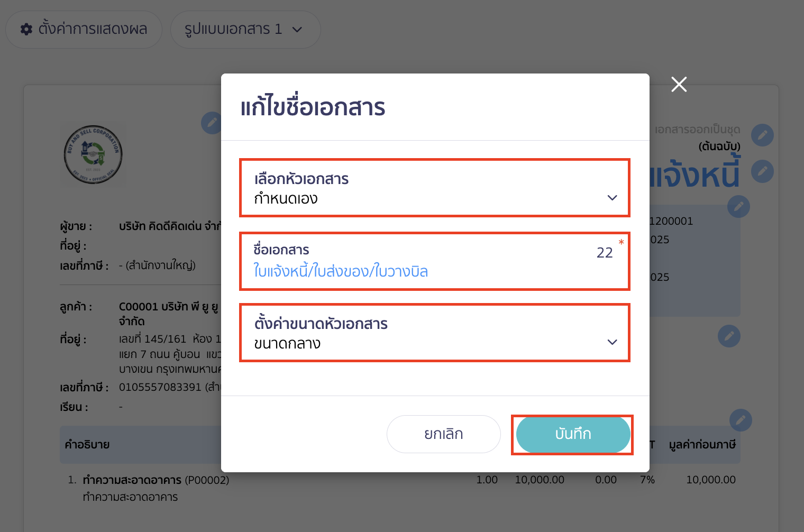This screenshot has height=532, width=804.
Task: Click the Buy and Sell Corporation seal
Action: (93, 154)
